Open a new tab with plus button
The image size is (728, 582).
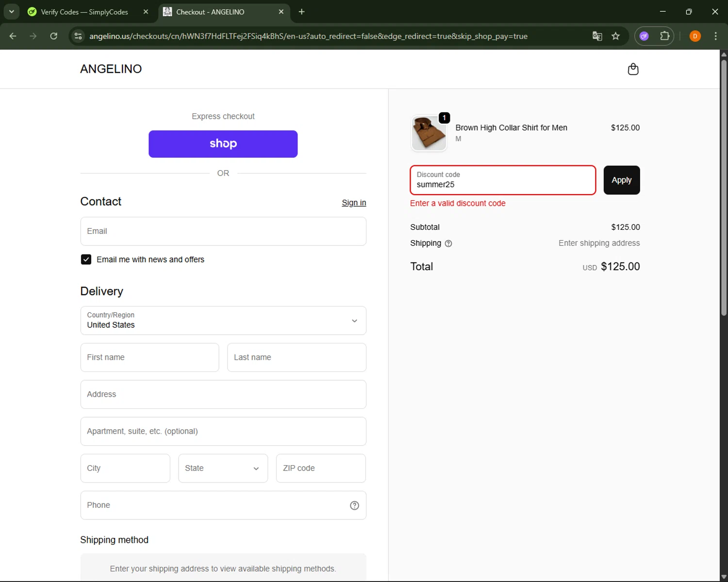301,12
